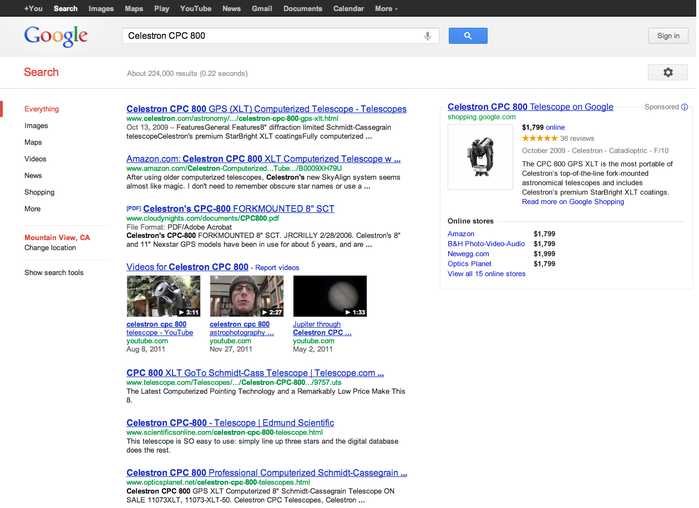699x508 pixels.
Task: Activate voice search microphone icon
Action: click(427, 36)
